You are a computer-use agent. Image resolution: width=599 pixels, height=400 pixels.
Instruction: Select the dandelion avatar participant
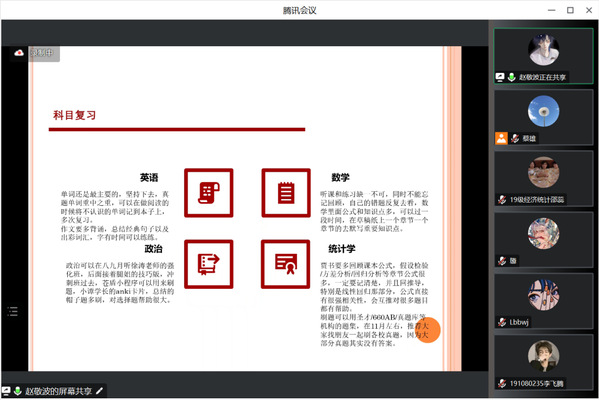(x=544, y=111)
